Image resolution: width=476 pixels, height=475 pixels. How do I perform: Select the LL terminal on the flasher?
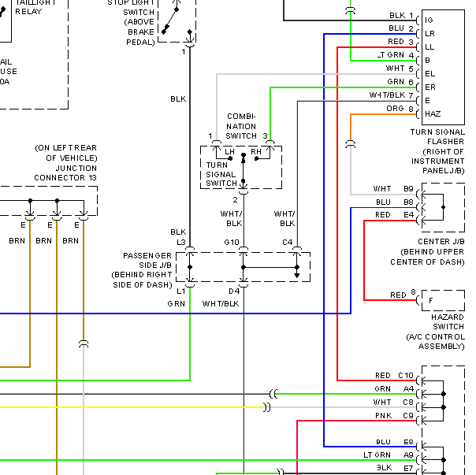point(430,47)
